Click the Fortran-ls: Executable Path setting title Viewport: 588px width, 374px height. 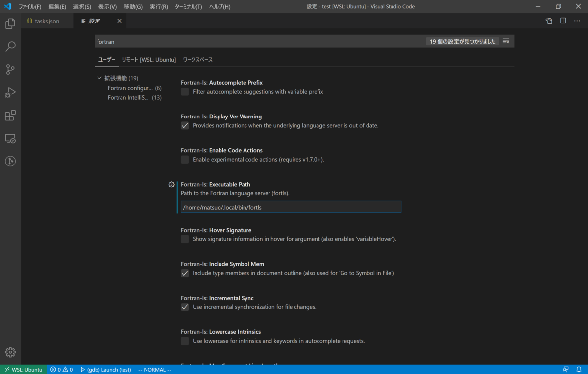point(216,185)
